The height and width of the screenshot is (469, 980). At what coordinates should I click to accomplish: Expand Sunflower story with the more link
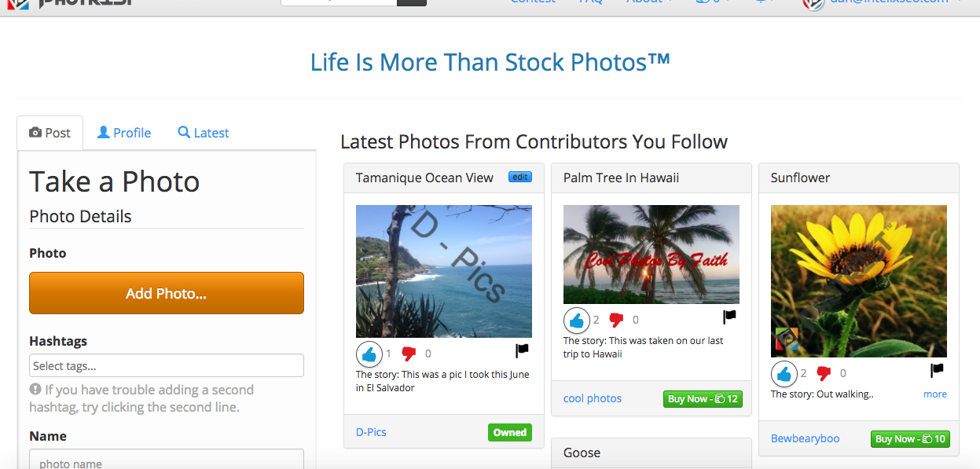(x=934, y=394)
